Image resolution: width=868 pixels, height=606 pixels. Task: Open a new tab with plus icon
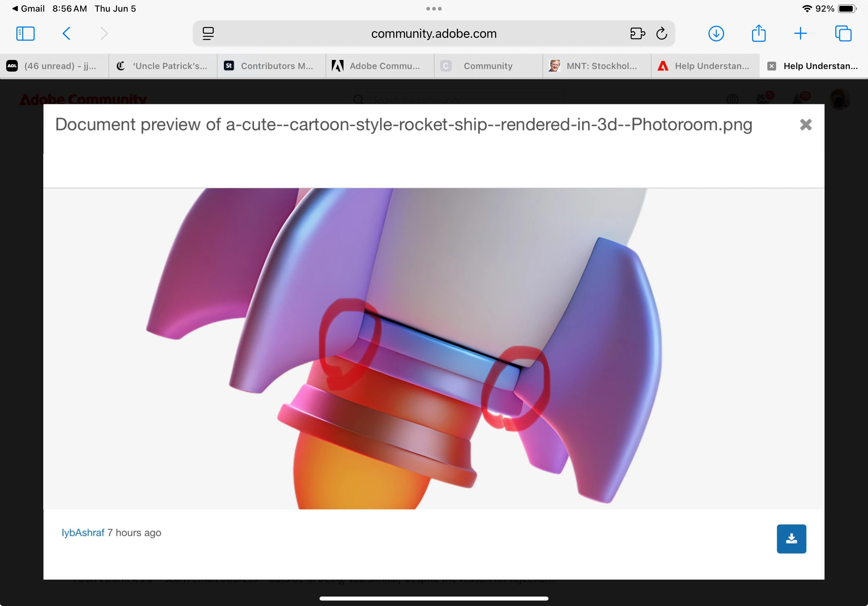click(800, 34)
